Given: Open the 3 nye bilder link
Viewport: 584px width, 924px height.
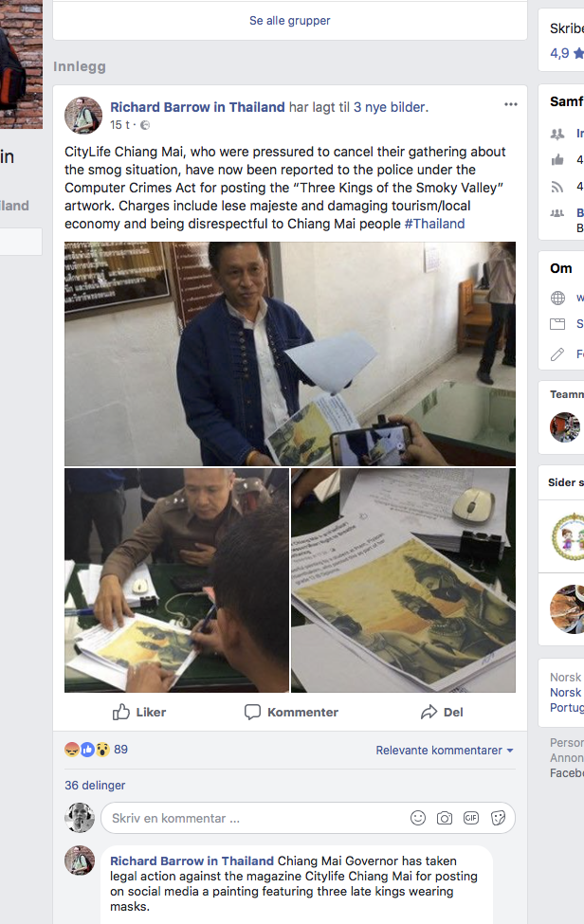Looking at the screenshot, I should (x=390, y=107).
